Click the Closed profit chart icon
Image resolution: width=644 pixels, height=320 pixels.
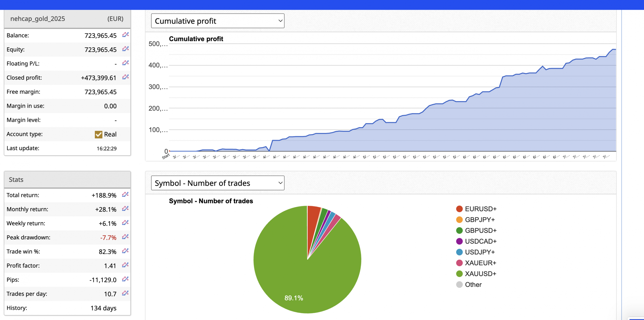point(125,77)
